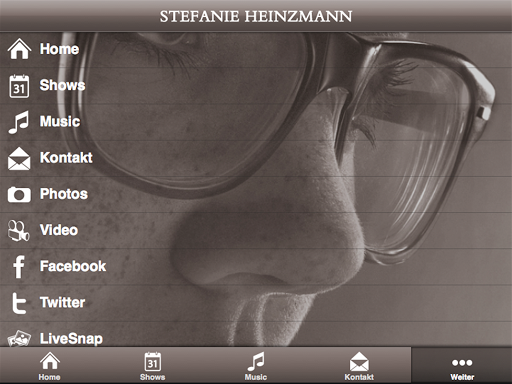Tap the video camera icon for Video
Image resolution: width=512 pixels, height=384 pixels.
[x=19, y=231]
